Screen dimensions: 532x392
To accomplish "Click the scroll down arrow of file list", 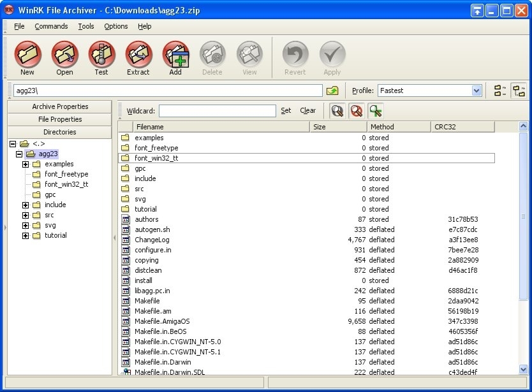I will (x=523, y=369).
